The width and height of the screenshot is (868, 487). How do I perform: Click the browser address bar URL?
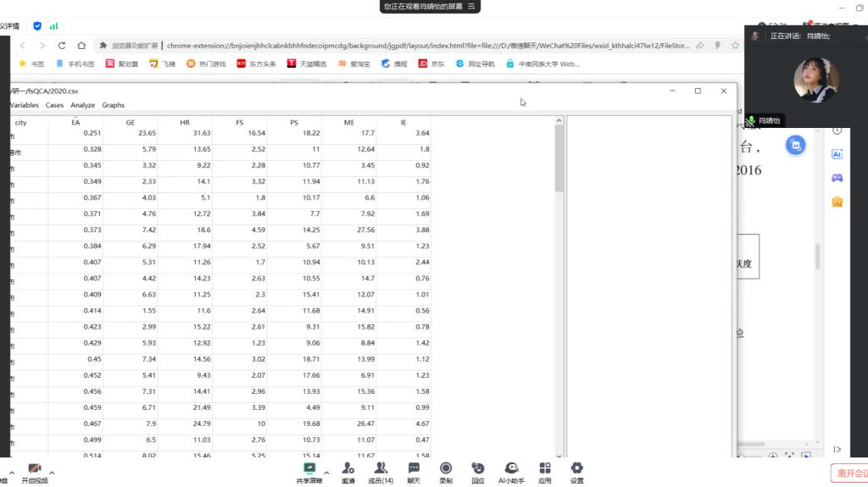pos(428,46)
